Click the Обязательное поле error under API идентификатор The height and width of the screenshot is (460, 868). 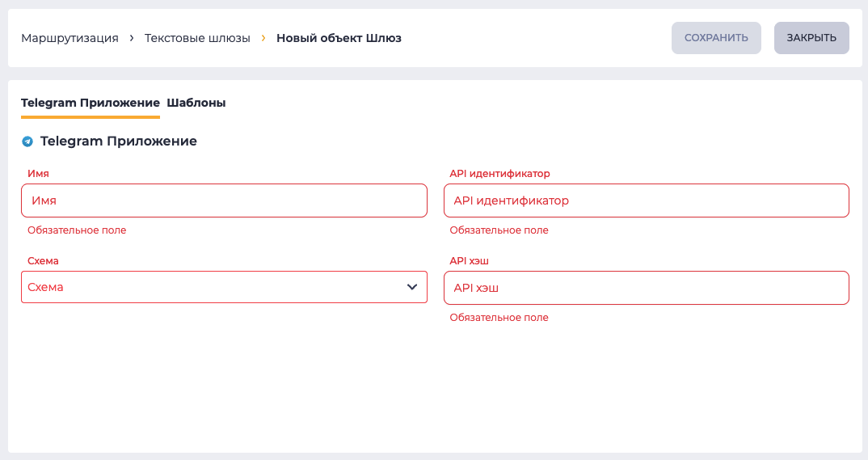coord(499,230)
